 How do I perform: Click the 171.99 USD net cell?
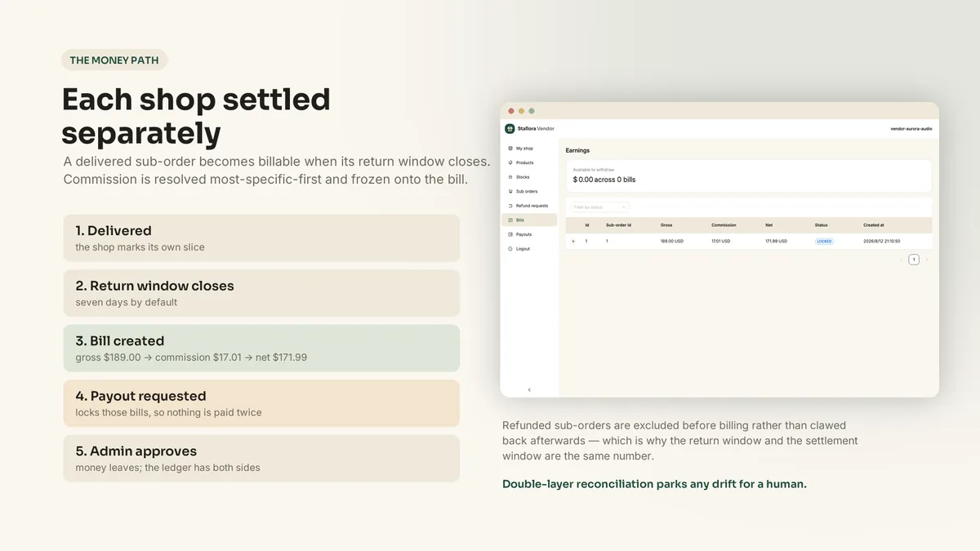776,242
